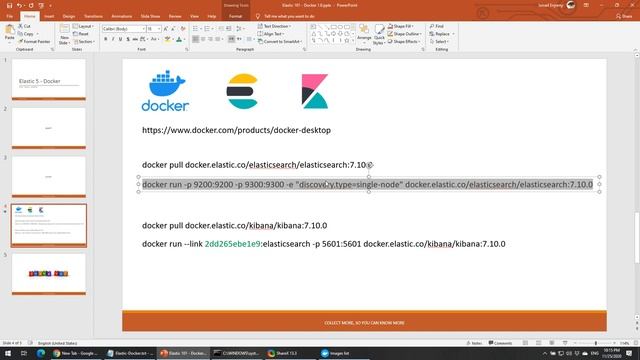Decrease font size
The image size is (640, 360).
point(173,29)
